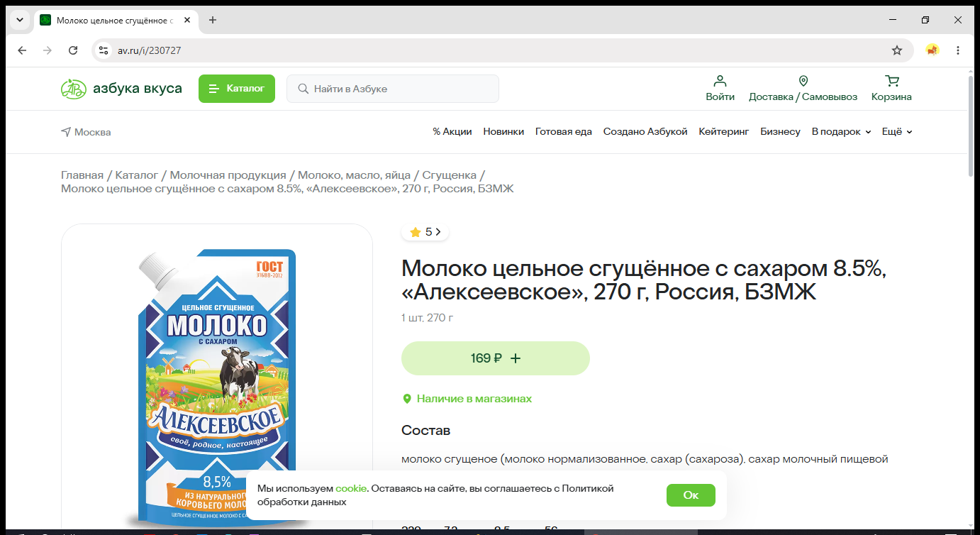Close the Молоко цельное сгущённое browser tab
Screen dimensions: 980x535
[x=187, y=20]
